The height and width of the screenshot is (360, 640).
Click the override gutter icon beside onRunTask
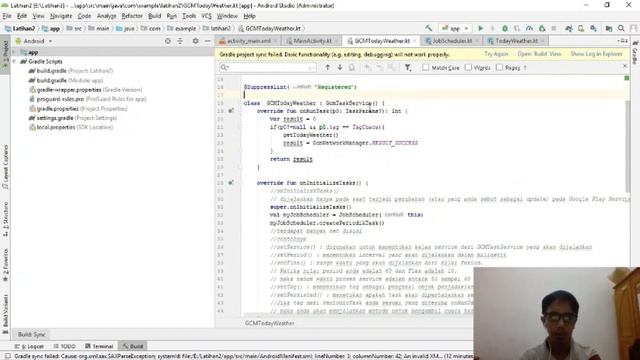click(231, 111)
